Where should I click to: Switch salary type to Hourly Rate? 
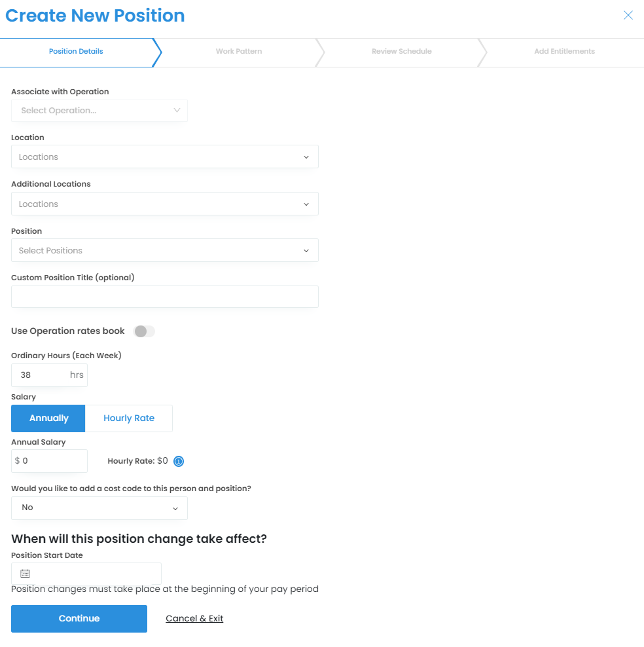pyautogui.click(x=129, y=418)
